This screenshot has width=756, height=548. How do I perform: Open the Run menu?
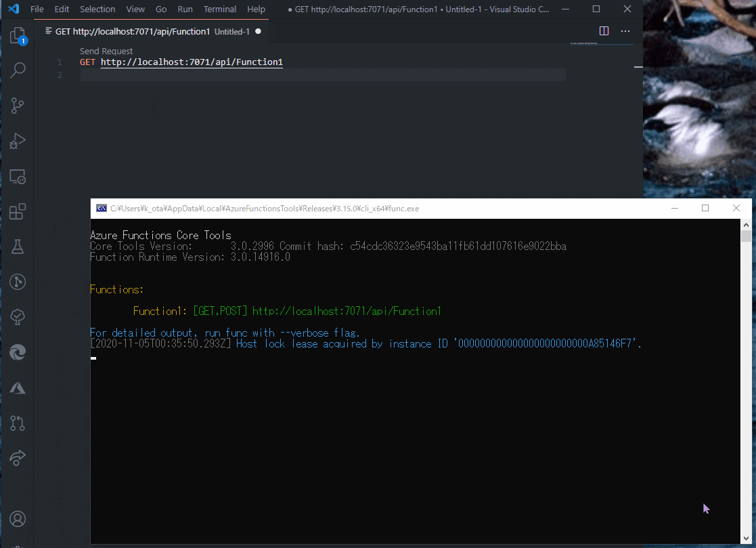185,9
